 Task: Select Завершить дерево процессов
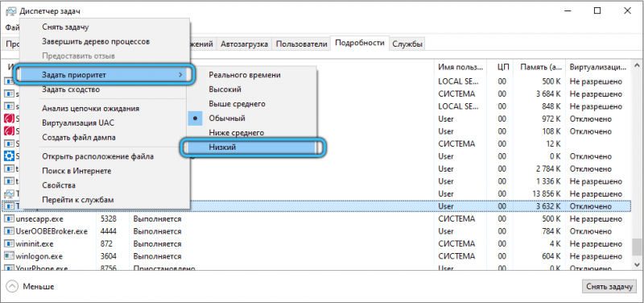pos(96,42)
